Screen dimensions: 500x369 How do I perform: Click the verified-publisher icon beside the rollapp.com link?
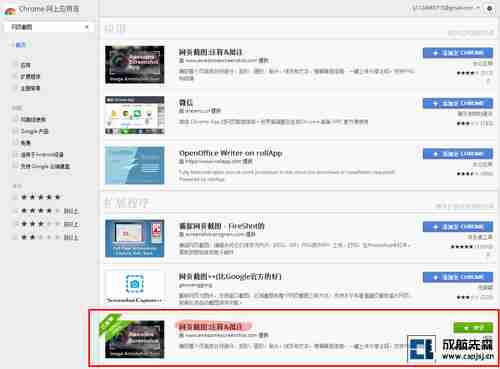181,161
